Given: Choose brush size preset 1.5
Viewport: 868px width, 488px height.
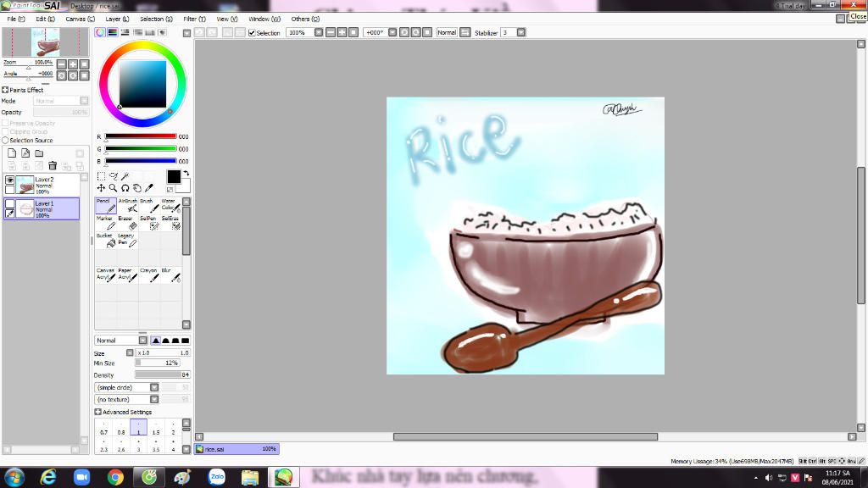Looking at the screenshot, I should coord(156,428).
